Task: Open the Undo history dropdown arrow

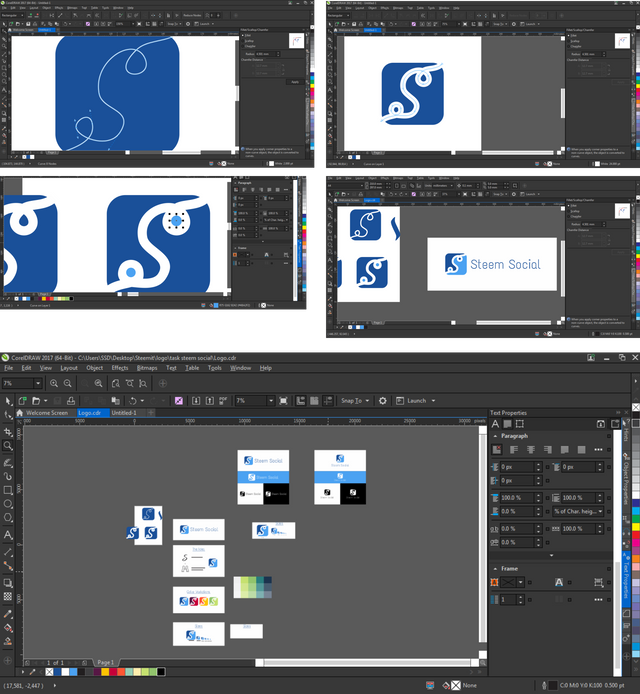Action: pyautogui.click(x=142, y=401)
